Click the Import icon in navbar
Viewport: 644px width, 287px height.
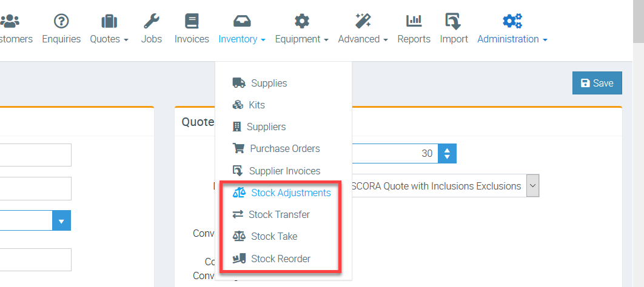point(454,21)
